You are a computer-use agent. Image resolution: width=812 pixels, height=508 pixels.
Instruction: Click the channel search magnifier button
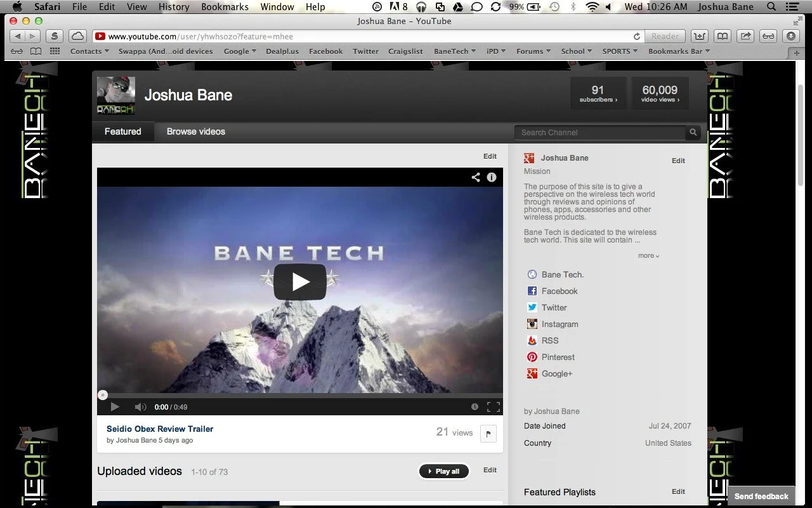pyautogui.click(x=693, y=132)
